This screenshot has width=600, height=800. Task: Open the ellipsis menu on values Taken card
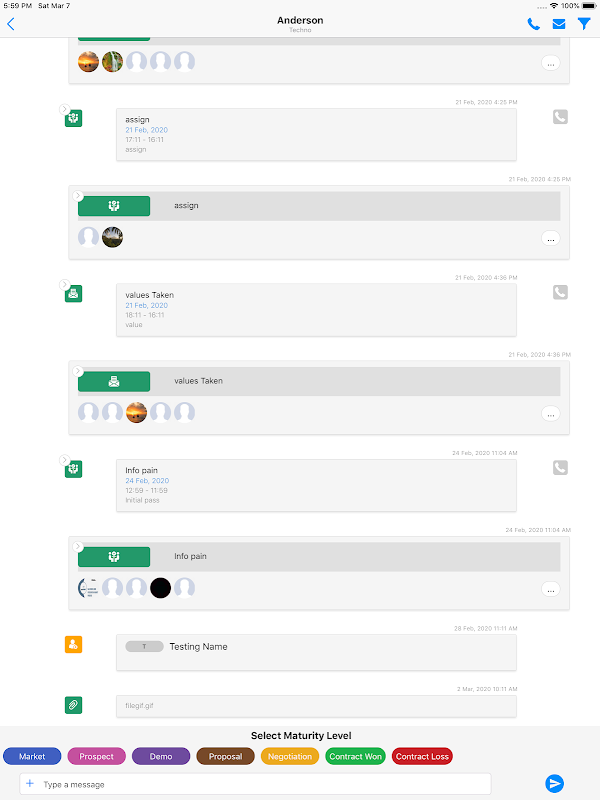tap(550, 413)
